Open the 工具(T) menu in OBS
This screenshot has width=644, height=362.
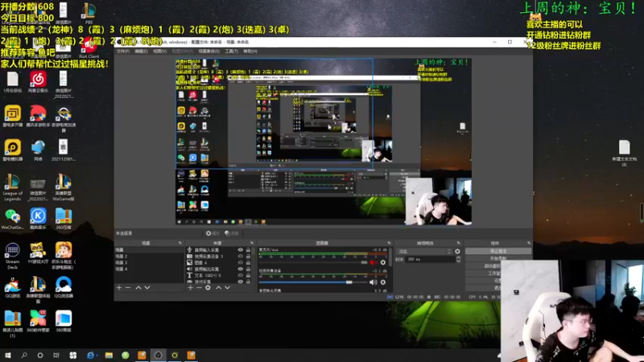(232, 51)
